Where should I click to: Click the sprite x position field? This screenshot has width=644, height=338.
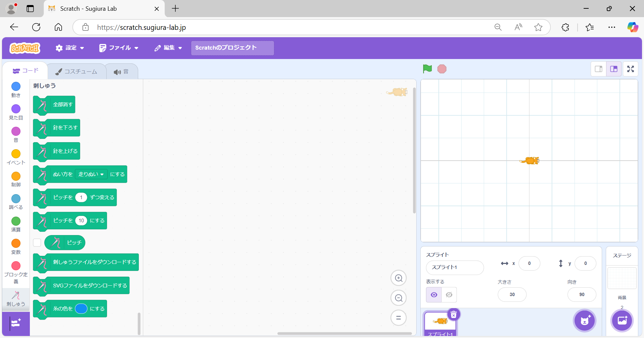[x=529, y=264]
